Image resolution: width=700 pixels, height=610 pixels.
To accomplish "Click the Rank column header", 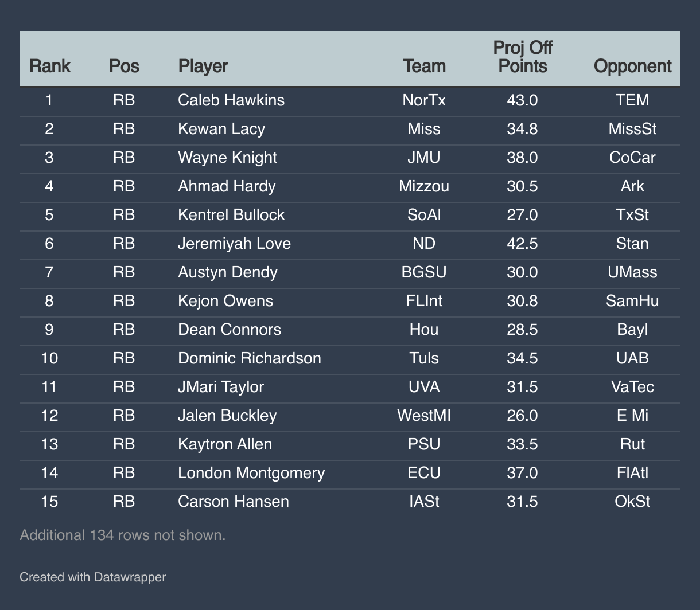I will click(49, 66).
